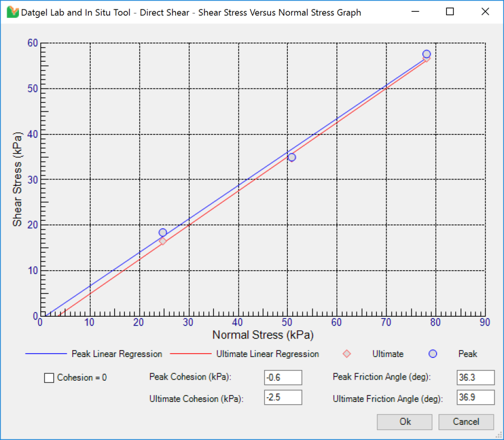Select the highest Peak data point on graph

click(426, 54)
